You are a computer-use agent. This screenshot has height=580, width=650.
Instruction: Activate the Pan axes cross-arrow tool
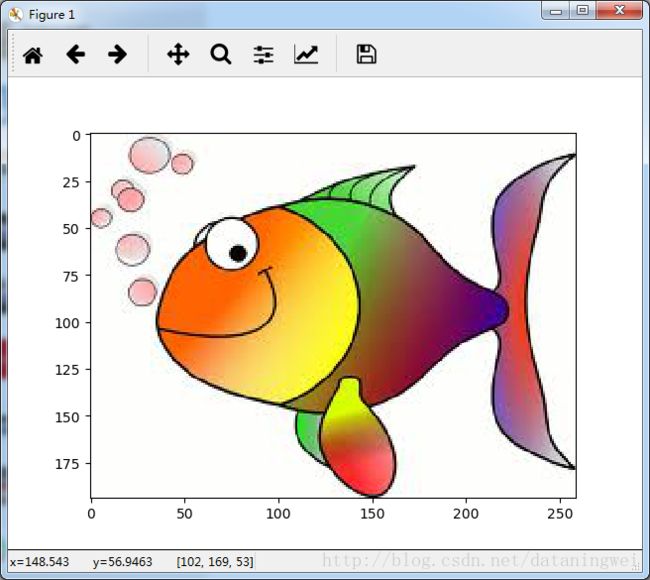click(x=178, y=54)
